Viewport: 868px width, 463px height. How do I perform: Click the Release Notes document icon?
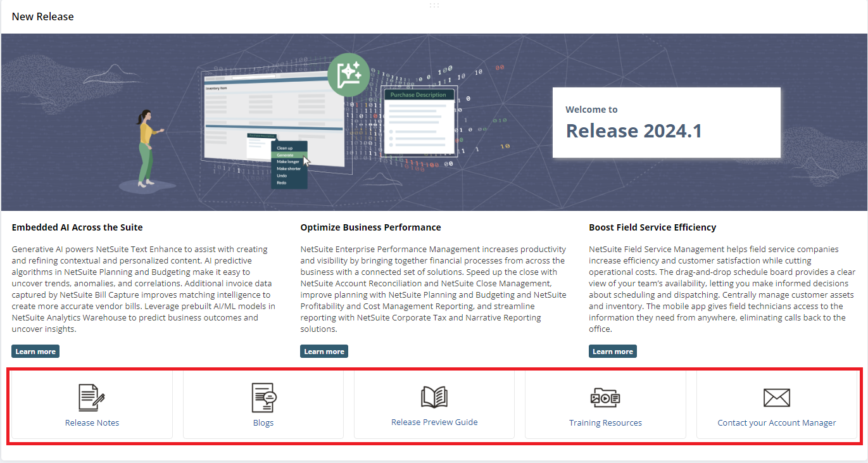click(x=92, y=398)
